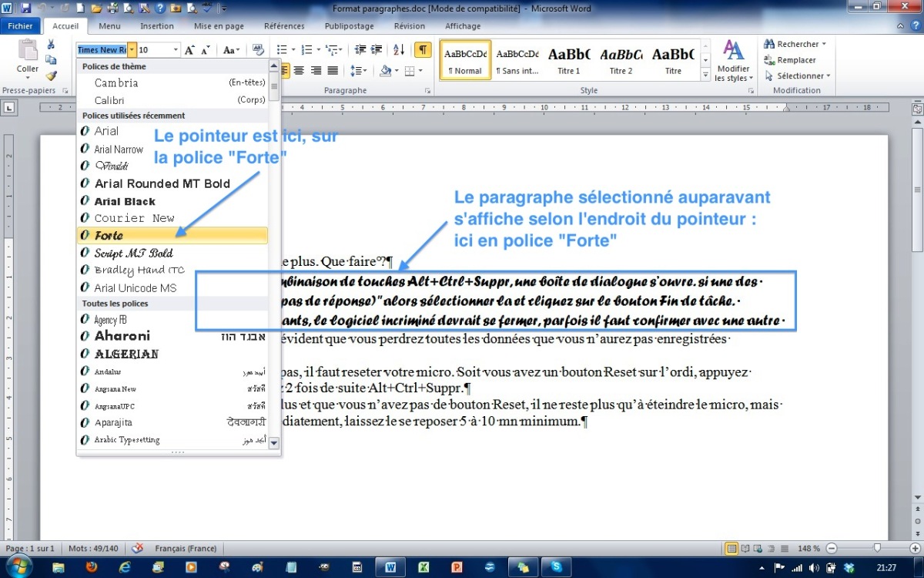Select the Courier New font in the list
The image size is (924, 578).
click(172, 218)
